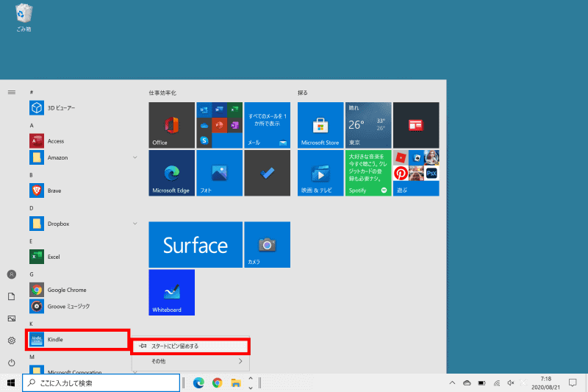The image size is (588, 392).
Task: Click the Kindle app entry
Action: tap(78, 340)
